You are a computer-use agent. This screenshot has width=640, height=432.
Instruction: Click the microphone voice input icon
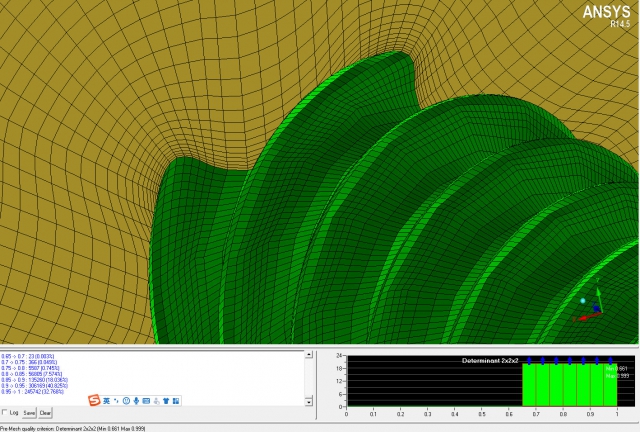tap(135, 400)
